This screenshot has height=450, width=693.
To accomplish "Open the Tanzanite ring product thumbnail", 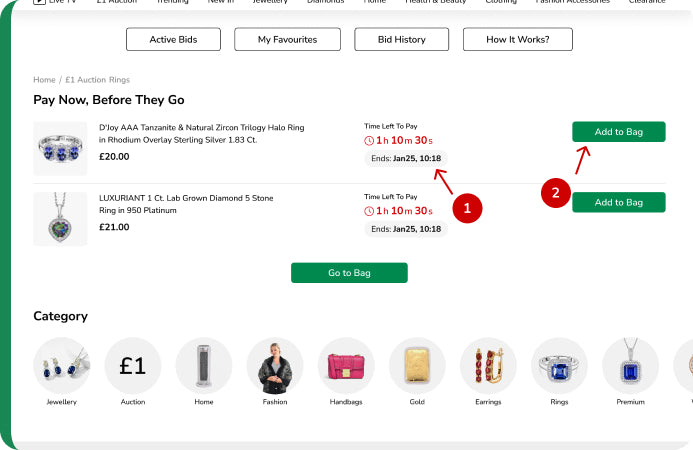I will (x=61, y=149).
